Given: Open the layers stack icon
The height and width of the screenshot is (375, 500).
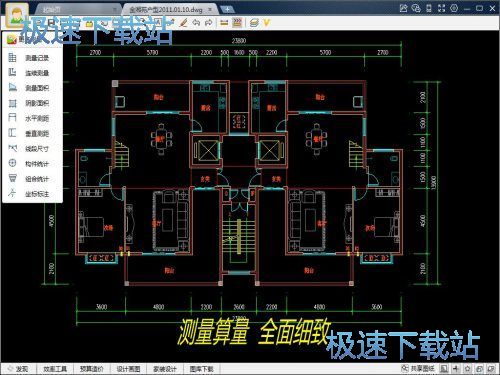Looking at the screenshot, I should tap(254, 23).
